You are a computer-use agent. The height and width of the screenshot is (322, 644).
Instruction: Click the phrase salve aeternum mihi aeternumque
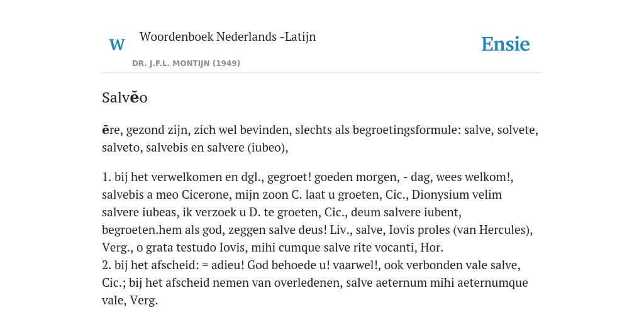(437, 283)
